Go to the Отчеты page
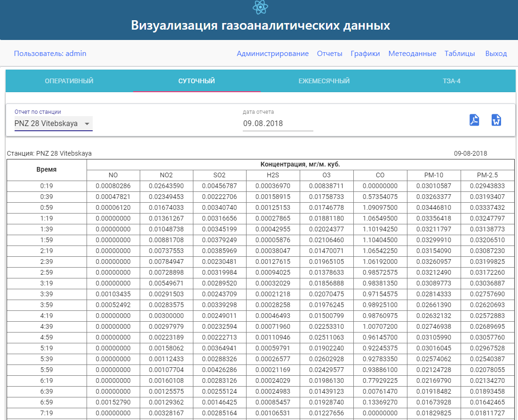This screenshot has width=518, height=420. [x=329, y=54]
